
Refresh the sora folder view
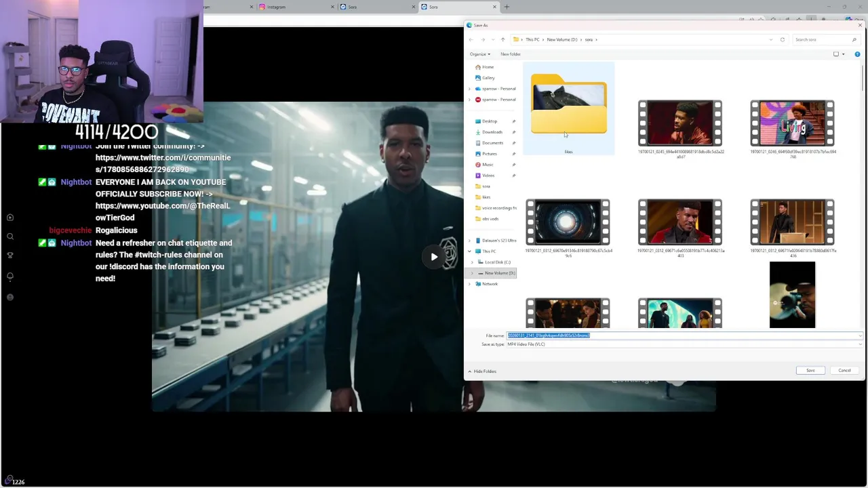pos(783,39)
